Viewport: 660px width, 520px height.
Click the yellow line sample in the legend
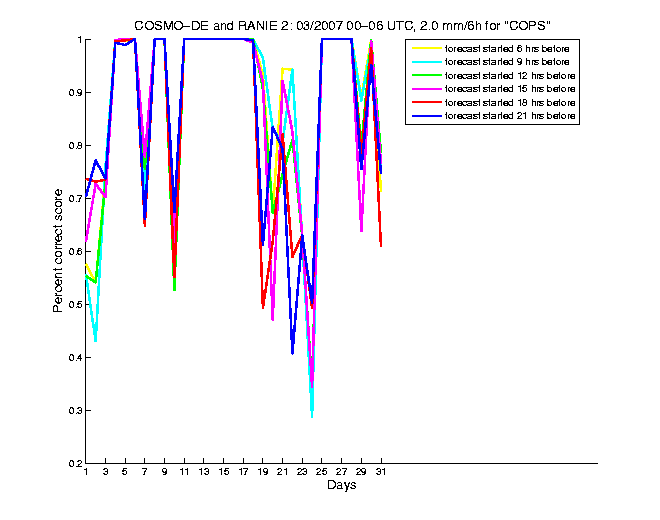coord(426,49)
